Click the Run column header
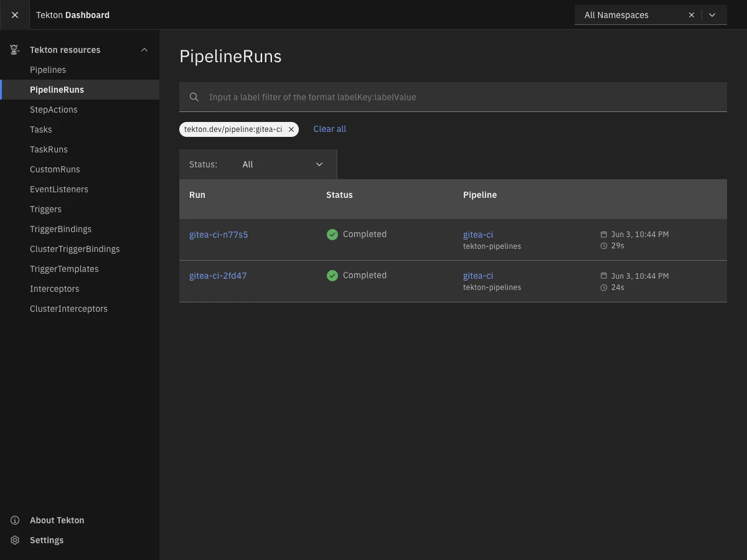 coord(197,195)
